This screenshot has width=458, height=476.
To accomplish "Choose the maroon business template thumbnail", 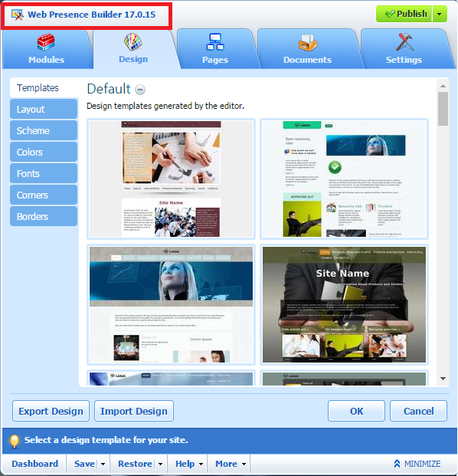I will pos(171,179).
